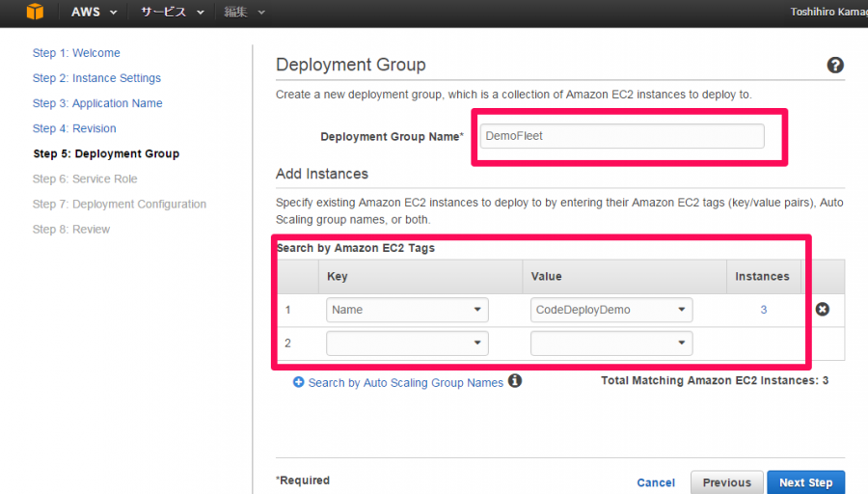
Task: Click the plus icon for Auto Scaling search
Action: coord(298,382)
